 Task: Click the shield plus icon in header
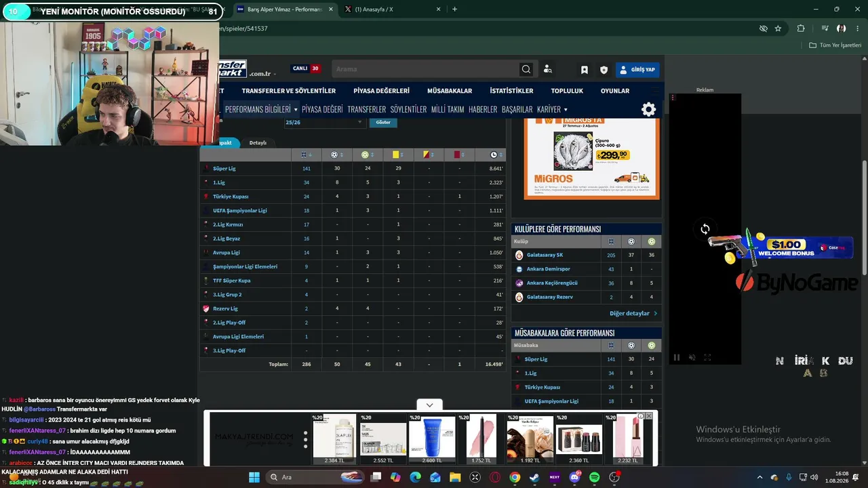(604, 70)
